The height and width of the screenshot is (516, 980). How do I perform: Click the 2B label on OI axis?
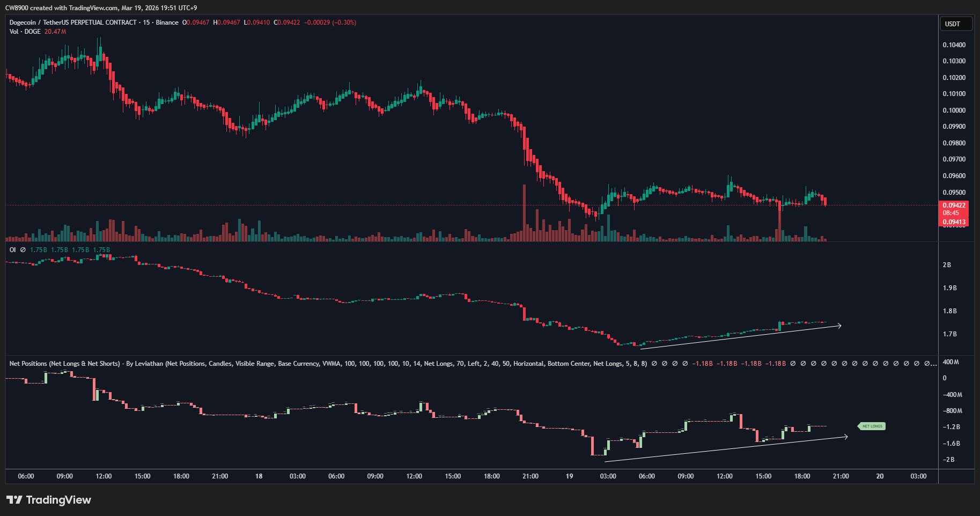click(947, 265)
